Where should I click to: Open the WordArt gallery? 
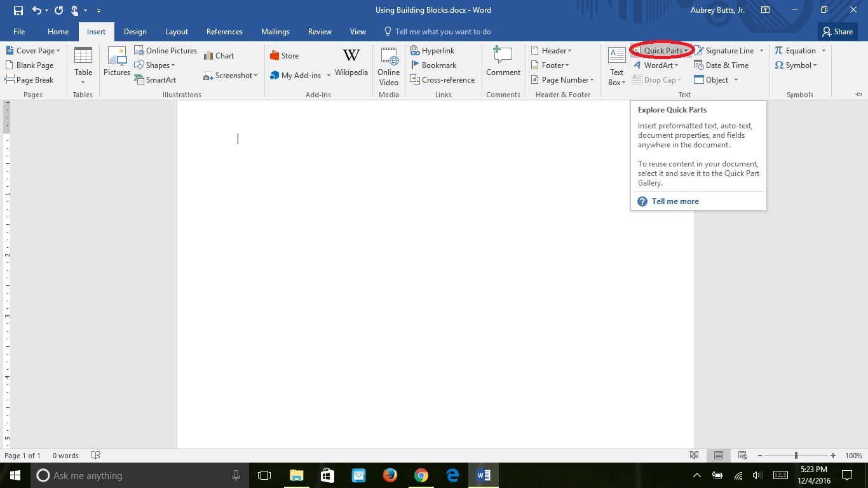(x=656, y=65)
